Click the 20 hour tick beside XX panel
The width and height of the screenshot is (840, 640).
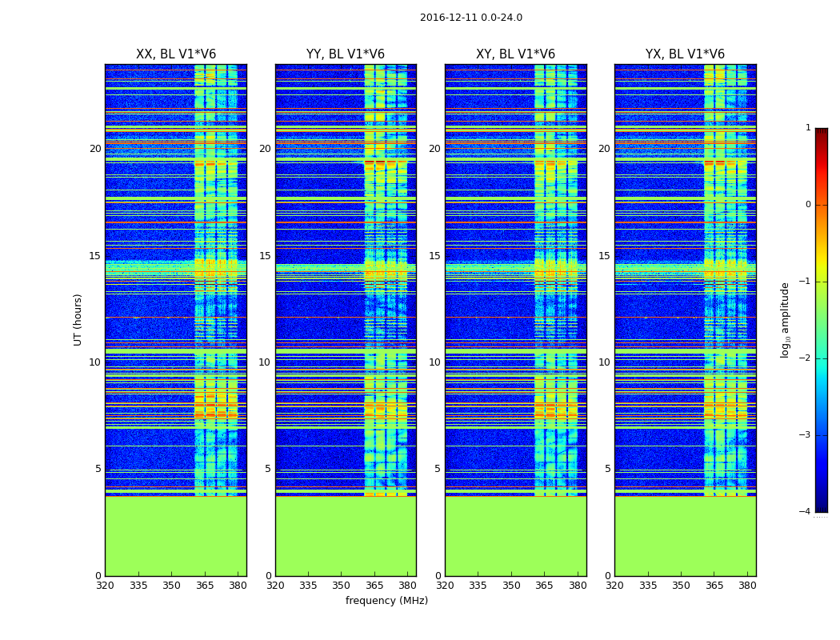coord(95,148)
